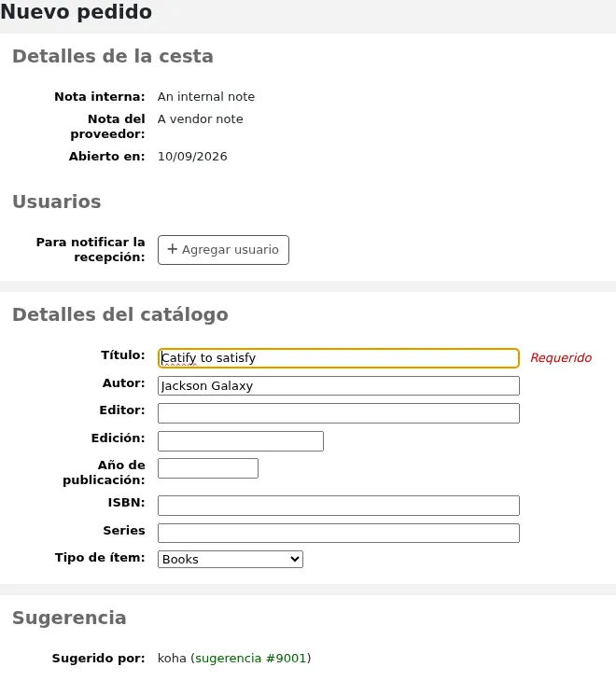Click the Series label
Viewport: 616px width, 681px height.
pyautogui.click(x=124, y=530)
